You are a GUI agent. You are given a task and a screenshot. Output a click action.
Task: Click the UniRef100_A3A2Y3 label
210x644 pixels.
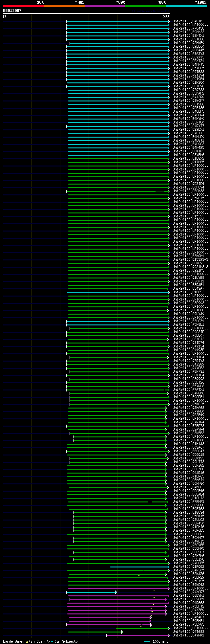click(x=188, y=54)
